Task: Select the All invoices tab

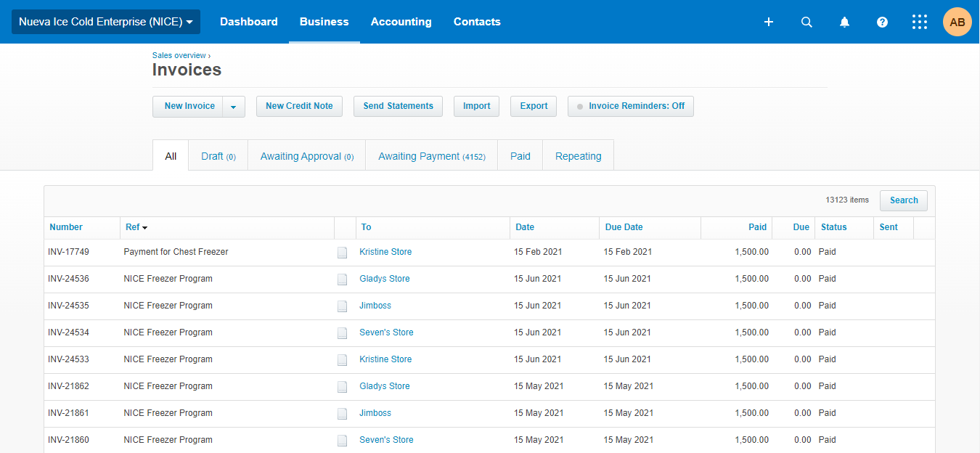Action: [171, 155]
